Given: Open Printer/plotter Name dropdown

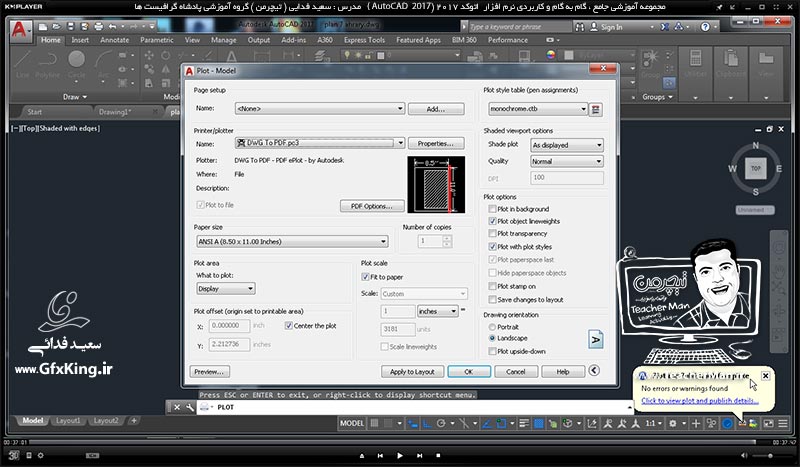Looking at the screenshot, I should coord(320,143).
